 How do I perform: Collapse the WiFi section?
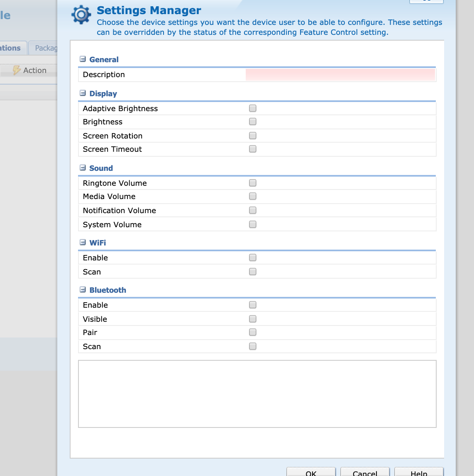[83, 243]
